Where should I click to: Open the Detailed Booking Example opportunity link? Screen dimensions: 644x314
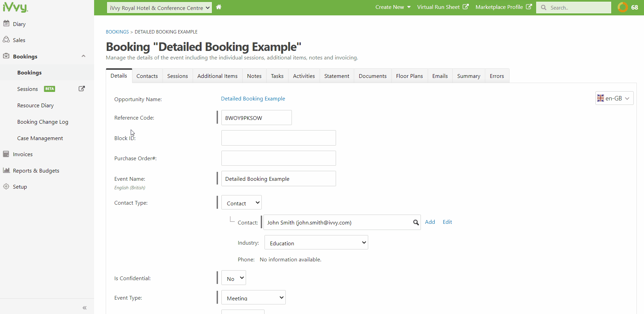point(253,98)
